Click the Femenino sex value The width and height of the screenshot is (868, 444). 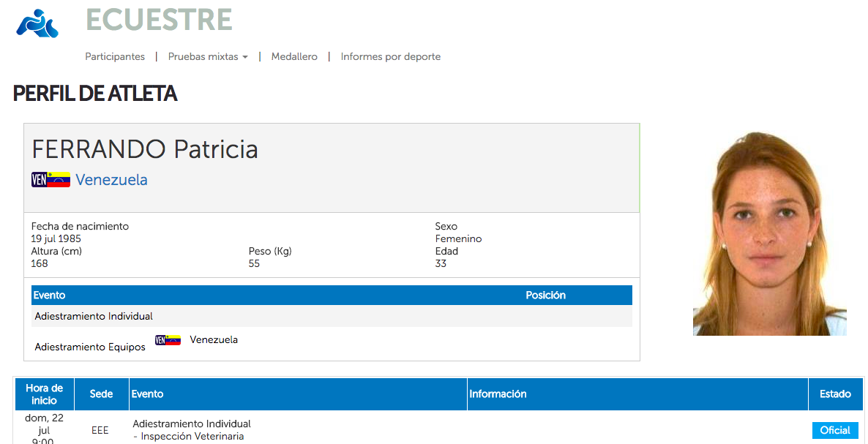tap(458, 239)
